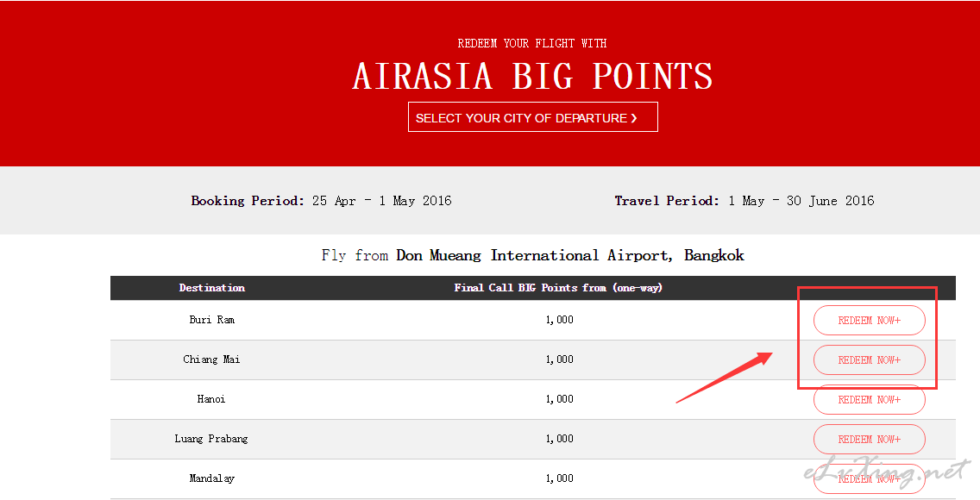Click the 1,000 points value for Mandalay
The height and width of the screenshot is (500, 980).
click(x=559, y=478)
